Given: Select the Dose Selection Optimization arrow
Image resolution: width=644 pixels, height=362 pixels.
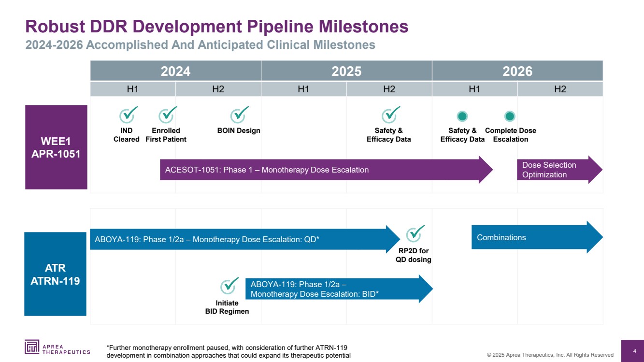Looking at the screenshot, I should (556, 170).
